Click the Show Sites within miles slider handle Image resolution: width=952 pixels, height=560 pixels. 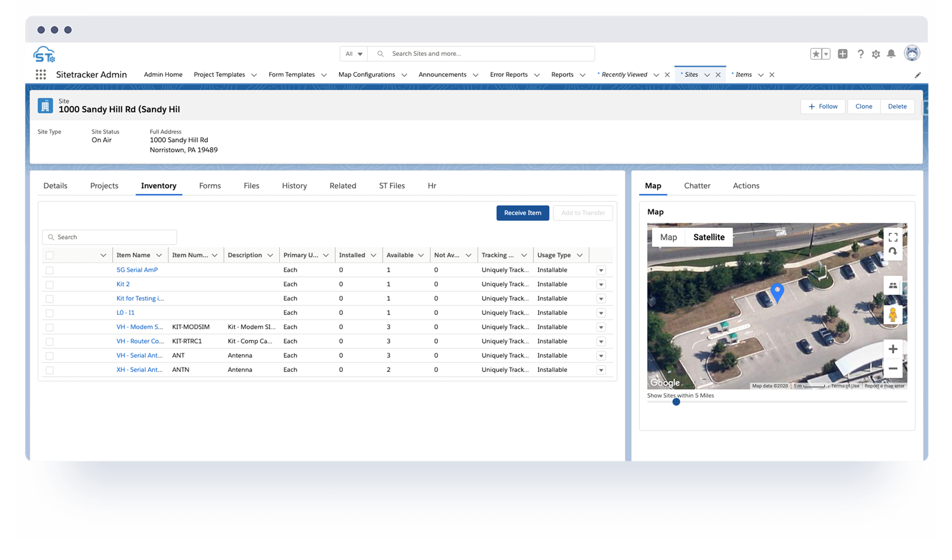point(676,402)
